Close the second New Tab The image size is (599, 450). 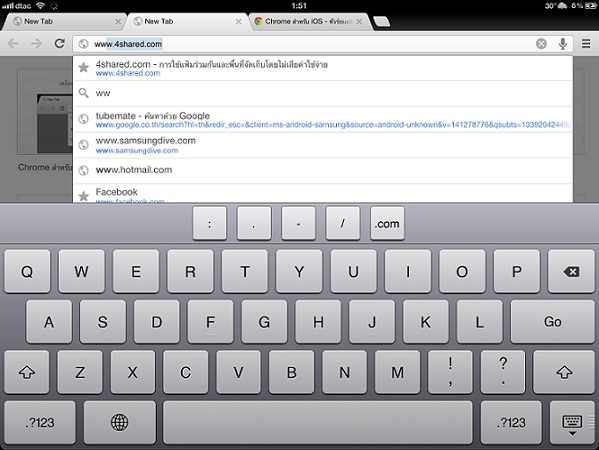pos(238,22)
